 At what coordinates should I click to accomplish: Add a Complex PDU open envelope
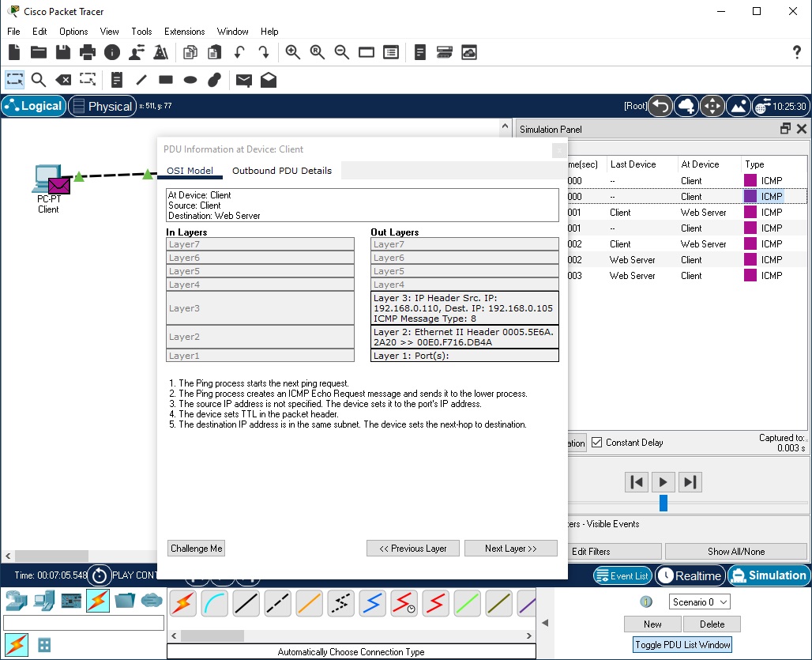pos(269,80)
